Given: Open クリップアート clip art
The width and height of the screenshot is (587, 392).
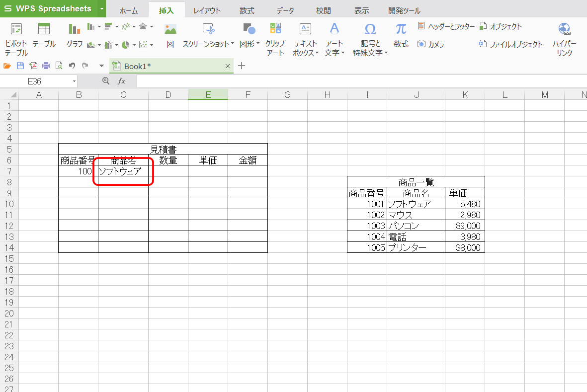Looking at the screenshot, I should (x=275, y=39).
